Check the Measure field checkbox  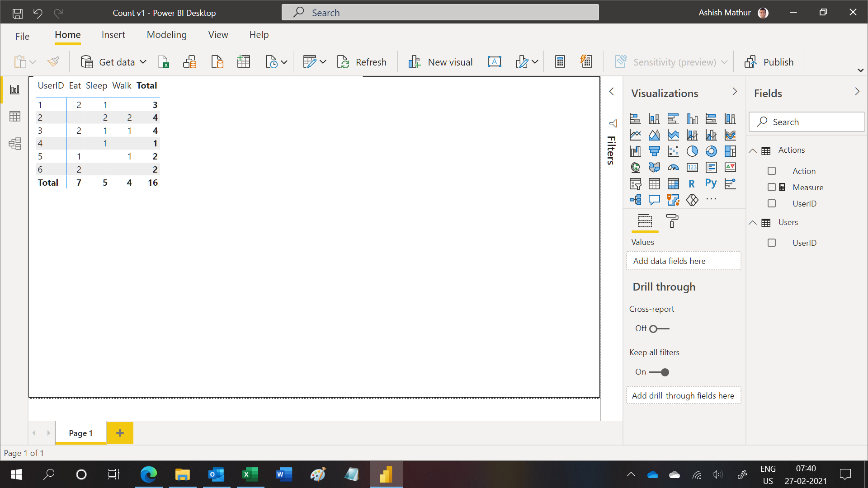point(772,187)
